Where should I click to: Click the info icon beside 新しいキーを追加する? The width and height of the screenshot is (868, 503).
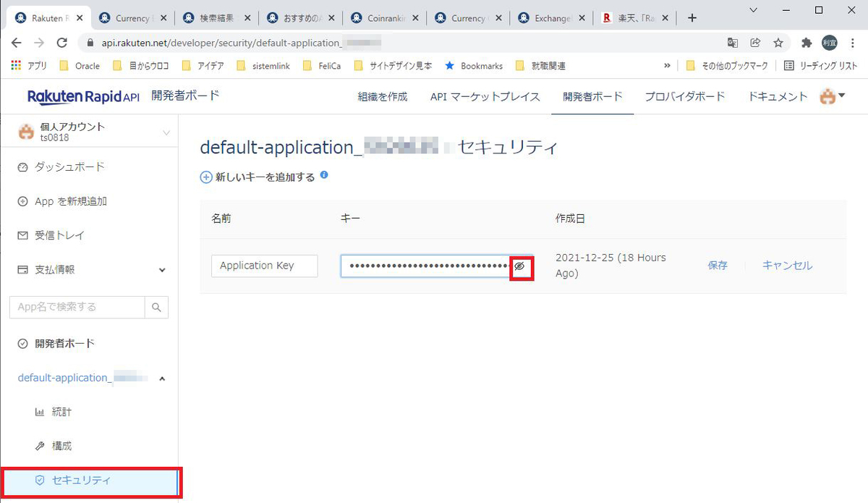click(323, 175)
